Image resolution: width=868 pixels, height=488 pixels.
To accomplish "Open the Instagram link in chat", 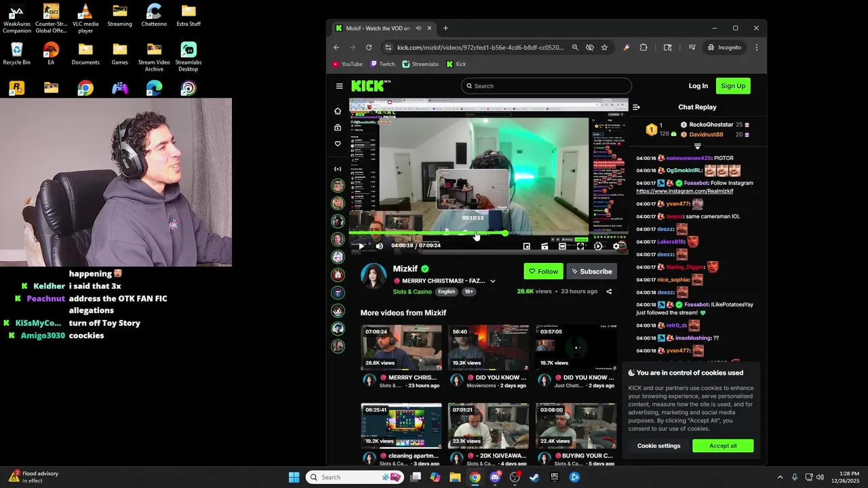I will click(685, 191).
